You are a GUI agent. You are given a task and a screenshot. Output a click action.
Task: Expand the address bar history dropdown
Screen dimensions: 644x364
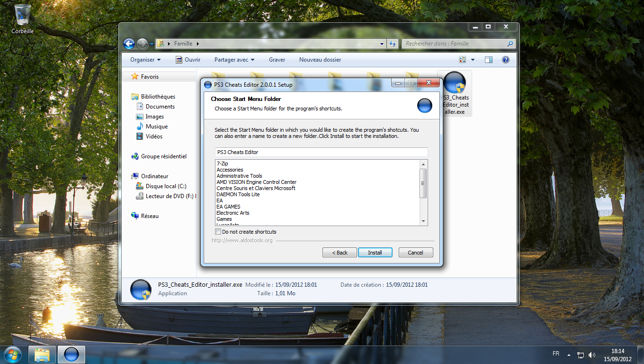(382, 44)
